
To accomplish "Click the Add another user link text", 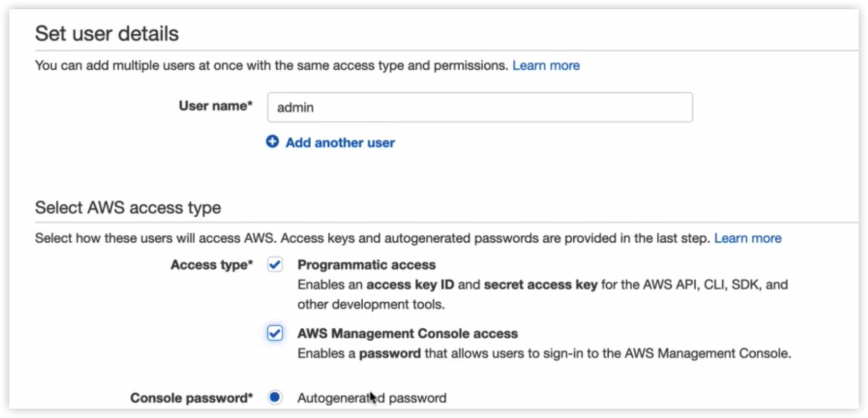I will pyautogui.click(x=340, y=143).
